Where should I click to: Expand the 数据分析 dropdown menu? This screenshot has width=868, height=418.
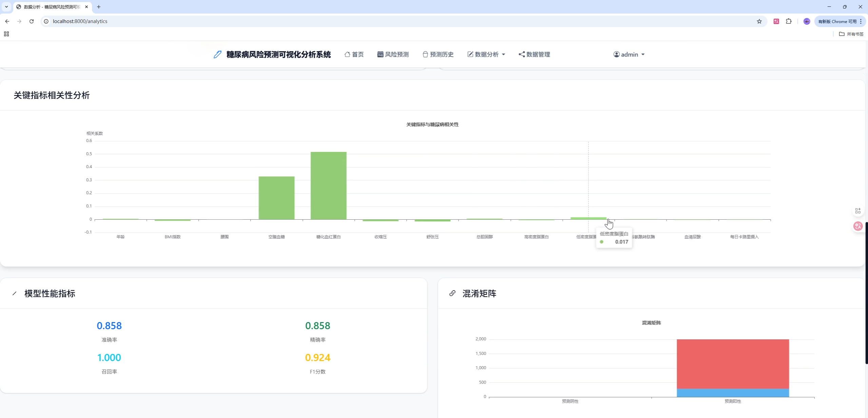pyautogui.click(x=486, y=54)
